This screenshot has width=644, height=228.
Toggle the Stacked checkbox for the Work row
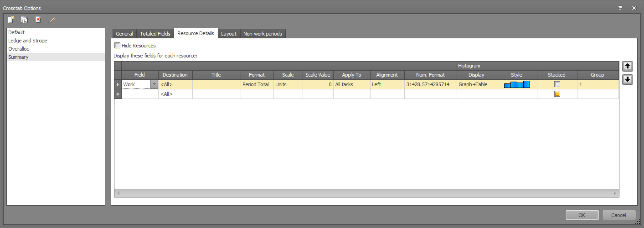(556, 84)
